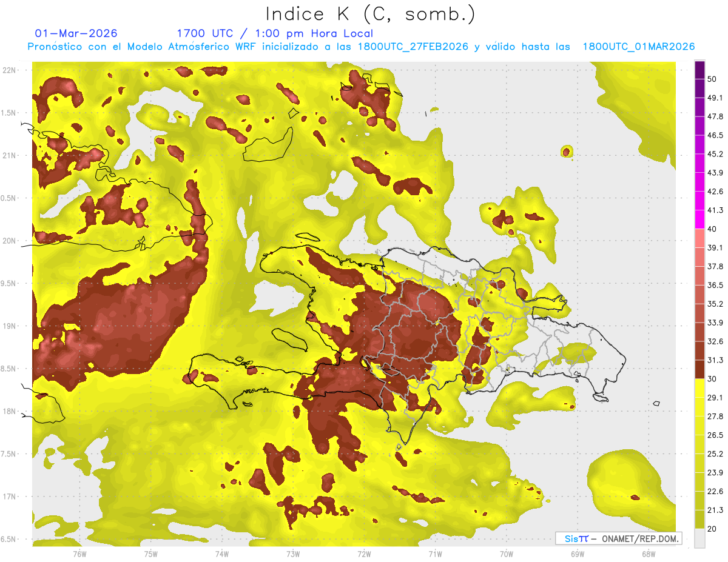Viewport: 728px width, 562px height.
Task: Click the "Indice K (C, somb.)" title
Action: click(371, 14)
